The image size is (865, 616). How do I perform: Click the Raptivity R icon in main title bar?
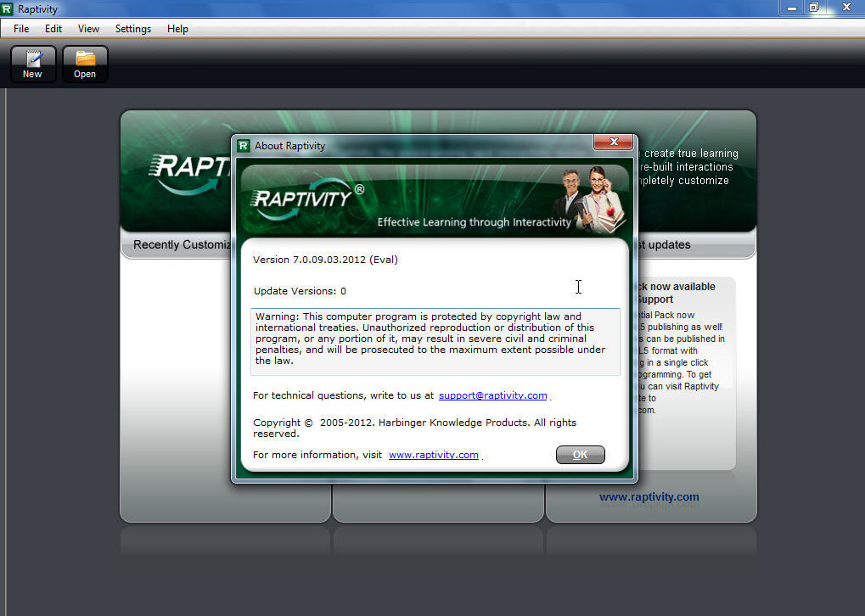point(9,8)
